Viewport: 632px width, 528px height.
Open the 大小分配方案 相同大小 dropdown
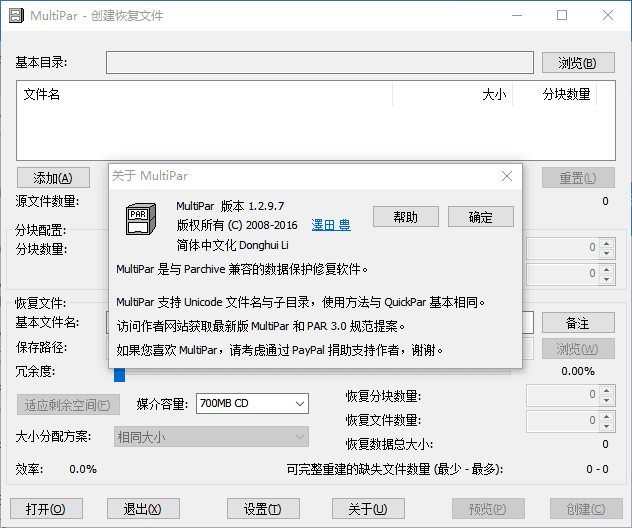(211, 437)
